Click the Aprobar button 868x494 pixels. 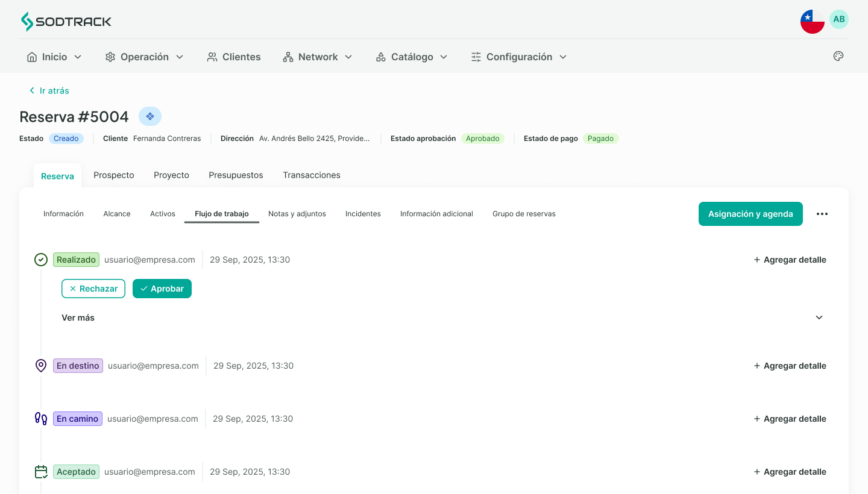tap(162, 289)
